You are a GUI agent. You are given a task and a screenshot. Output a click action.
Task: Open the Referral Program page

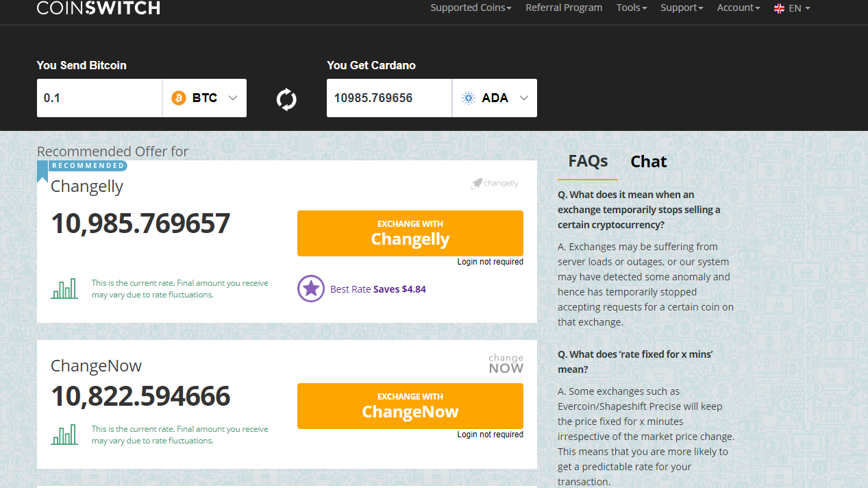pos(564,8)
